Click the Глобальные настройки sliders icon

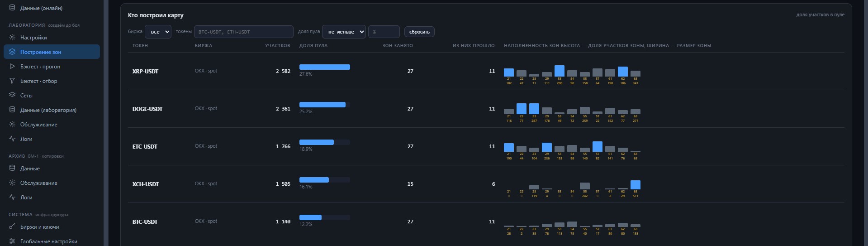click(12, 241)
